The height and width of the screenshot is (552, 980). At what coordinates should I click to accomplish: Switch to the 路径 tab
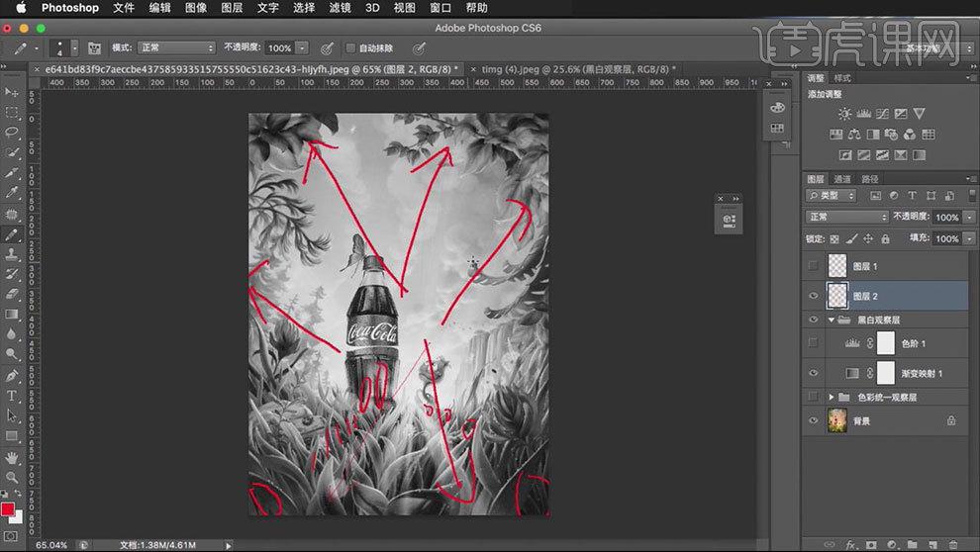coord(870,179)
